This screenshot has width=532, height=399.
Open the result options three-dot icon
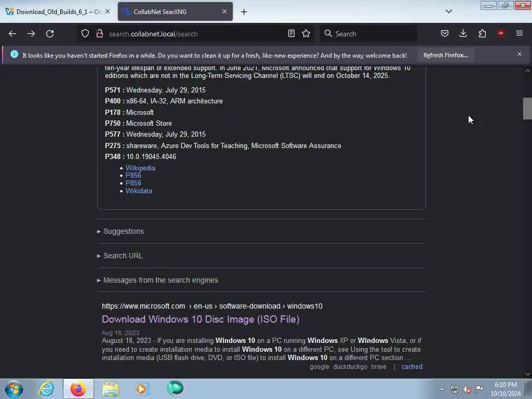[x=394, y=367]
